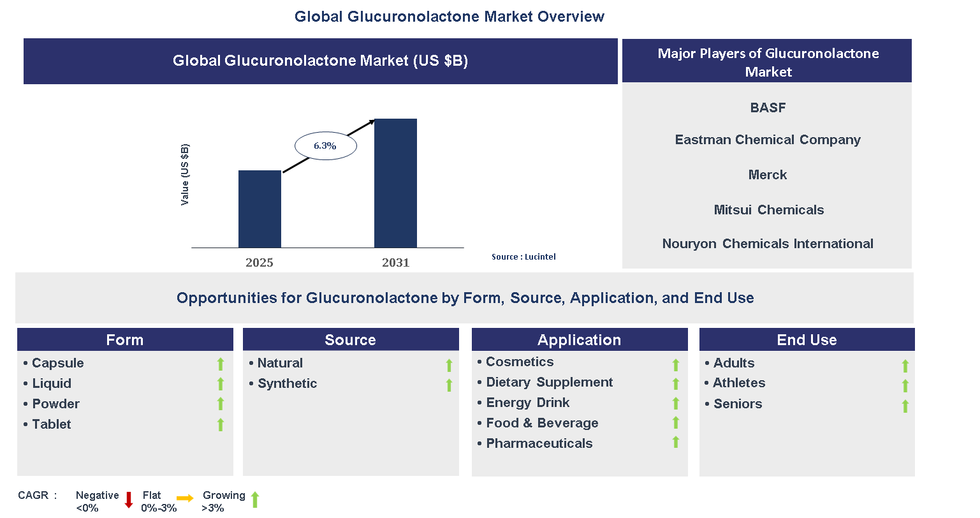Select the Source section header
980x518 pixels.
pyautogui.click(x=351, y=339)
